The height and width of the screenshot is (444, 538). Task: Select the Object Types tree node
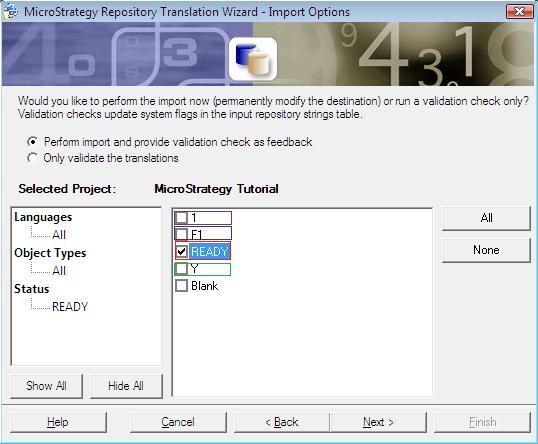tap(50, 253)
